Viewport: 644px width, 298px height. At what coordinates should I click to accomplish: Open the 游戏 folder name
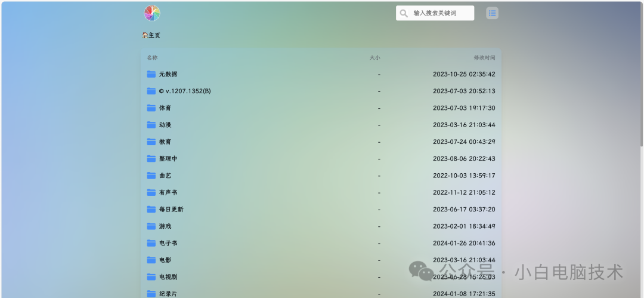[165, 226]
